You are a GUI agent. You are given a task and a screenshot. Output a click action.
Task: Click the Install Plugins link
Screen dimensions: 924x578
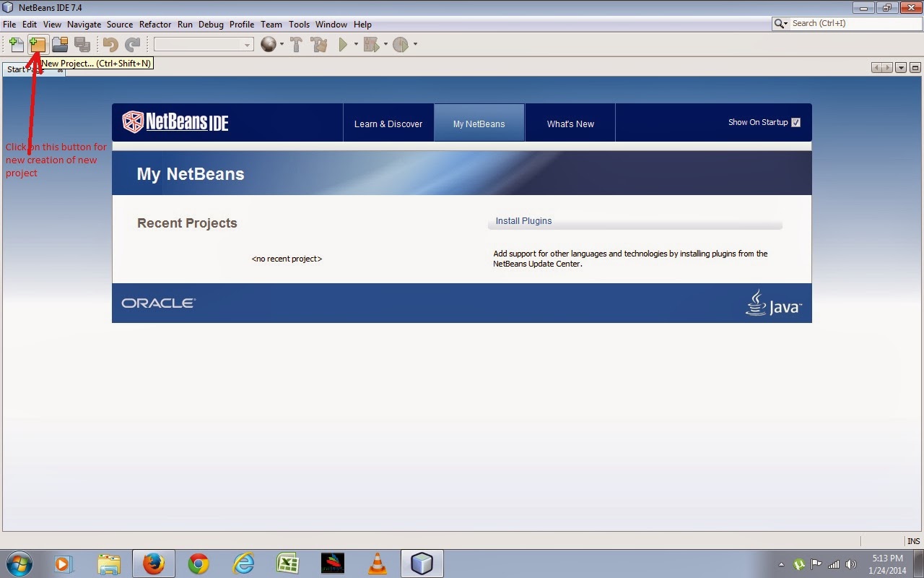(x=523, y=221)
